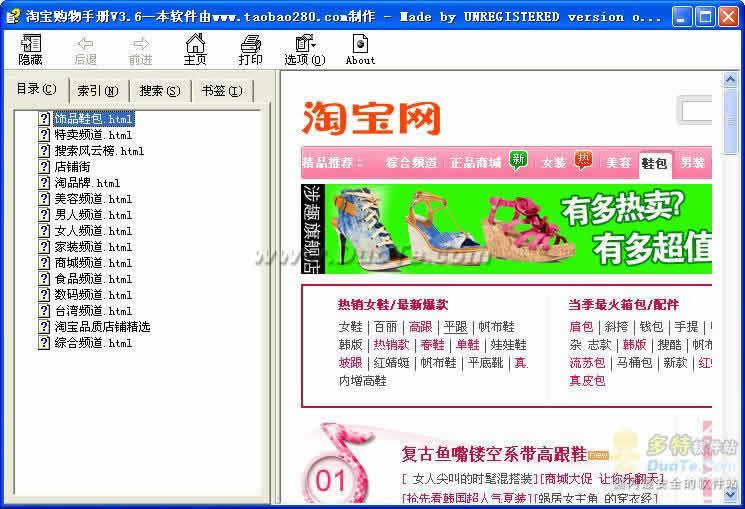Go to 主页 (Home) via toolbar icon
Viewport: 745px width, 509px height.
195,49
